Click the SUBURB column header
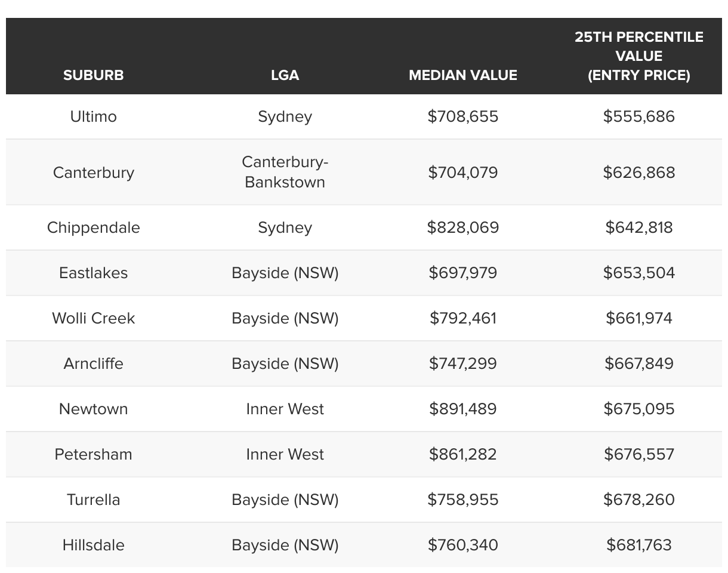 (x=94, y=75)
